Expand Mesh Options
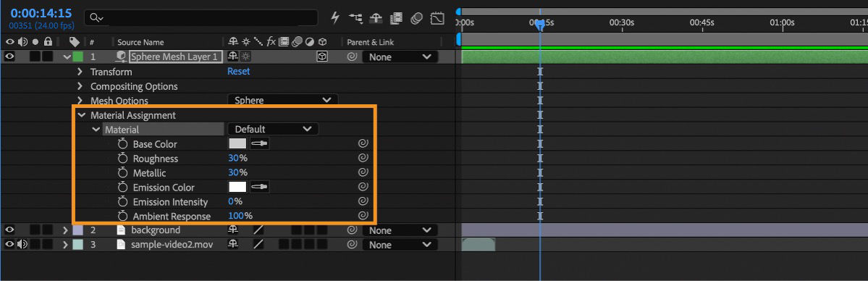Image resolution: width=868 pixels, height=281 pixels. tap(80, 101)
